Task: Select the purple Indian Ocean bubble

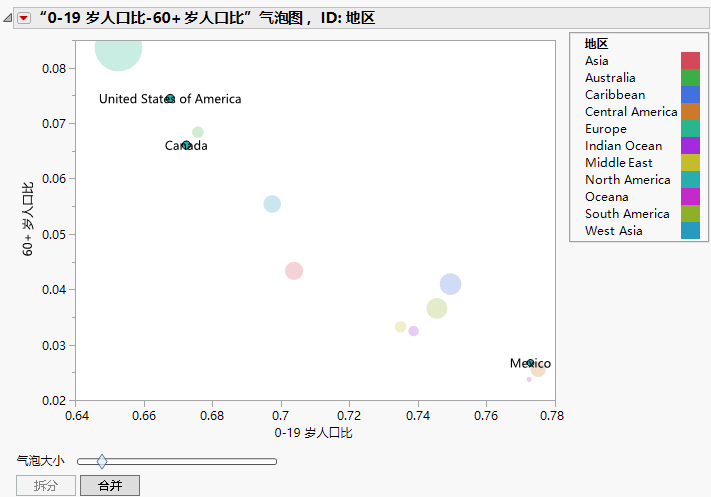Action: click(414, 331)
